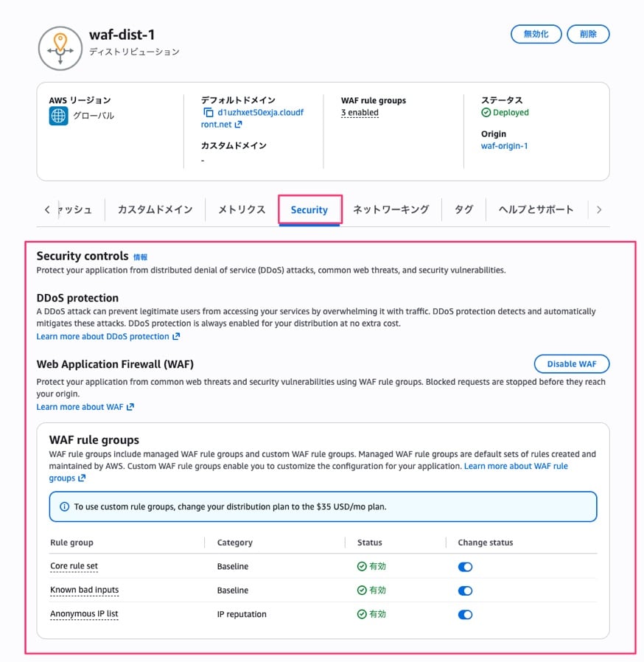Click the green Deployed status check icon

click(x=486, y=112)
